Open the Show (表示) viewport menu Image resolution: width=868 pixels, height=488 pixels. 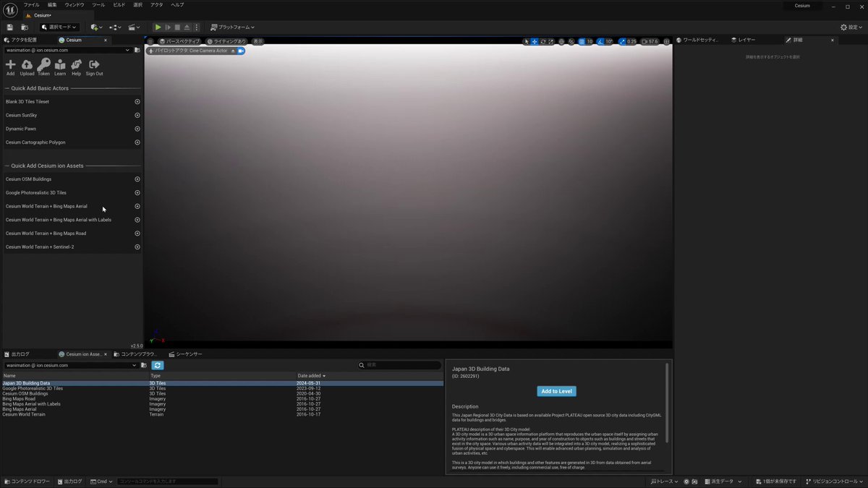258,41
